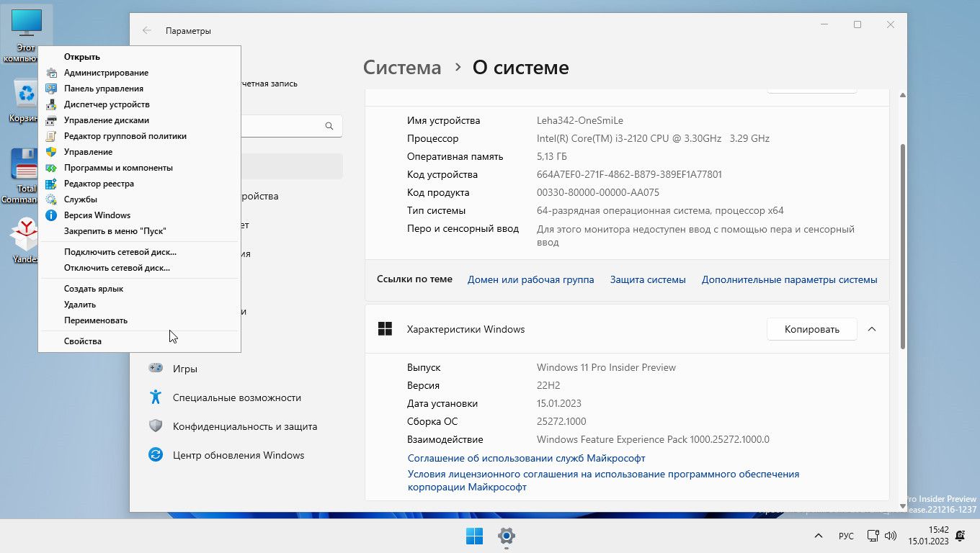Collapse the Характеристики Windows section chevron
The height and width of the screenshot is (553, 980).
point(872,329)
